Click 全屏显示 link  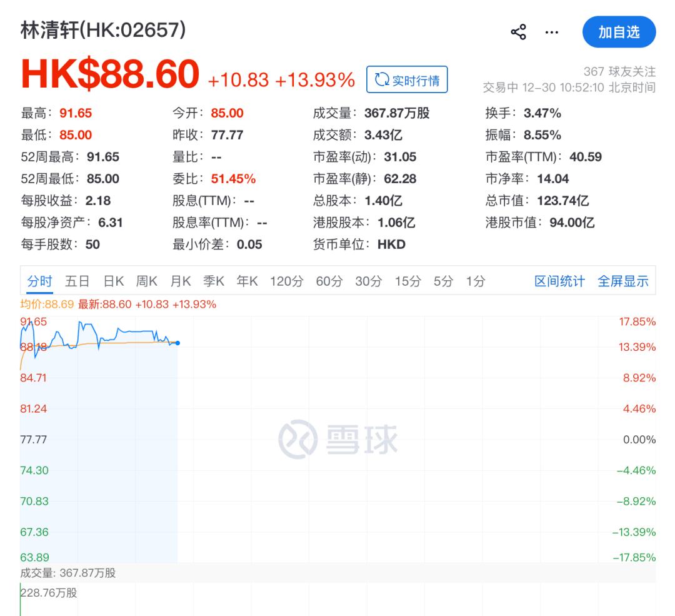(623, 281)
